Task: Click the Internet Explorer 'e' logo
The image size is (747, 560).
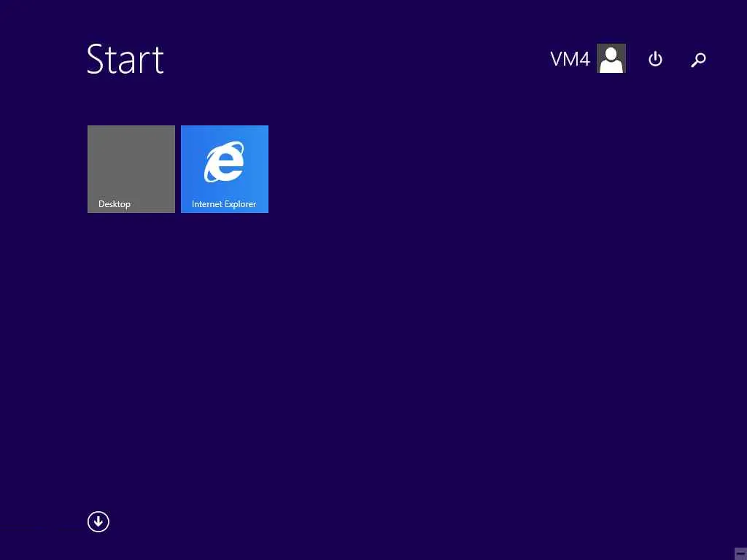Action: (225, 162)
